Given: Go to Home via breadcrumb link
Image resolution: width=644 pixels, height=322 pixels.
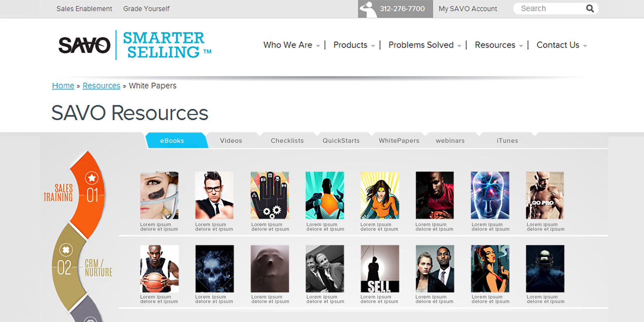Looking at the screenshot, I should tap(63, 86).
